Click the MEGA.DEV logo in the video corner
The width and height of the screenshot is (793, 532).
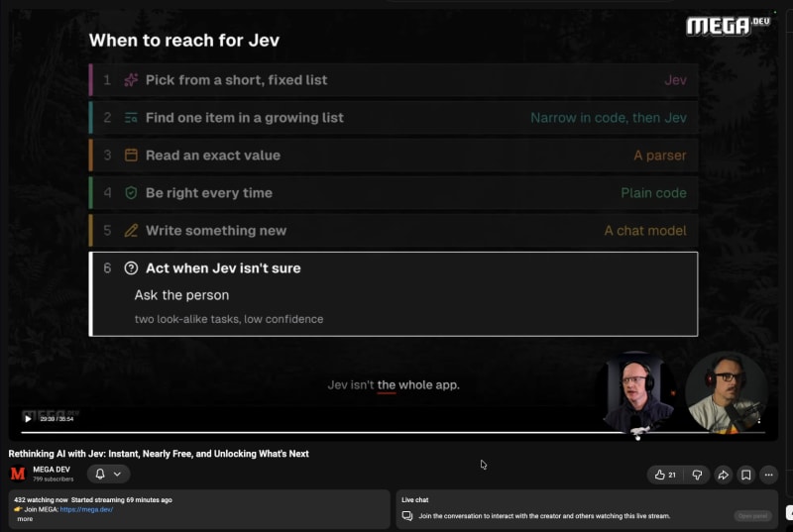[x=728, y=26]
